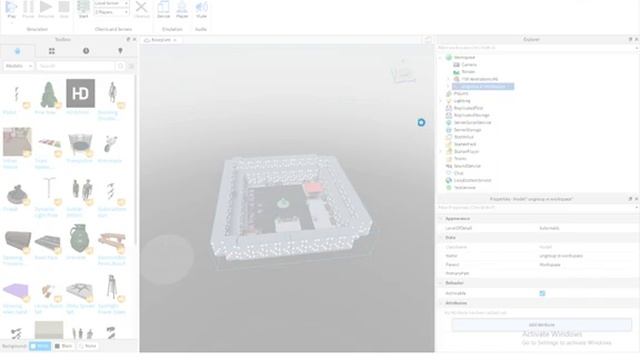Click the Resume simulation icon
The height and width of the screenshot is (360, 640).
pyautogui.click(x=46, y=7)
